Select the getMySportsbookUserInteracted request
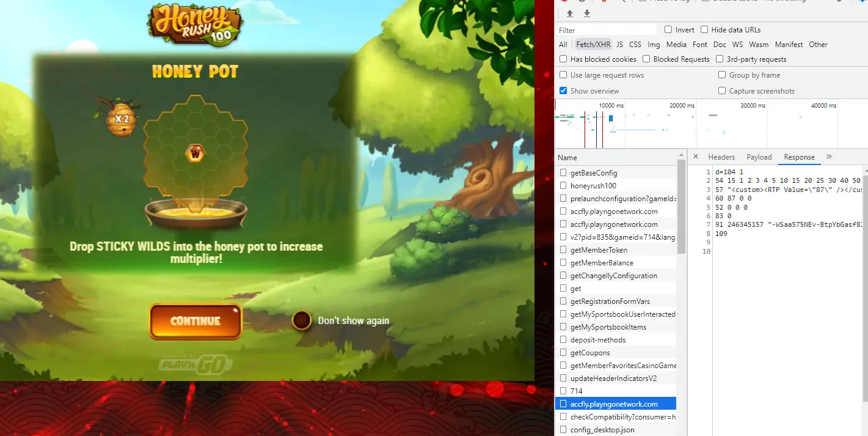The height and width of the screenshot is (436, 868). 616,314
